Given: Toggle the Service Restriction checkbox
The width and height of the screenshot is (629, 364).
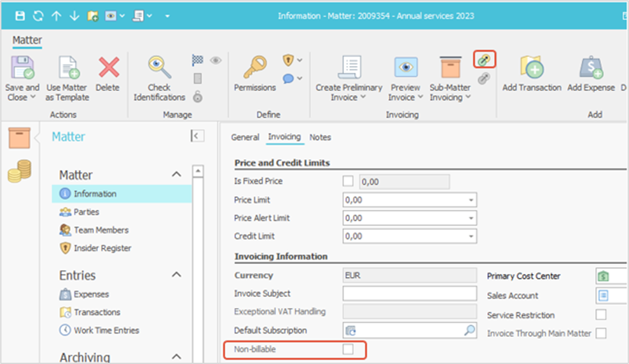Looking at the screenshot, I should [x=601, y=315].
